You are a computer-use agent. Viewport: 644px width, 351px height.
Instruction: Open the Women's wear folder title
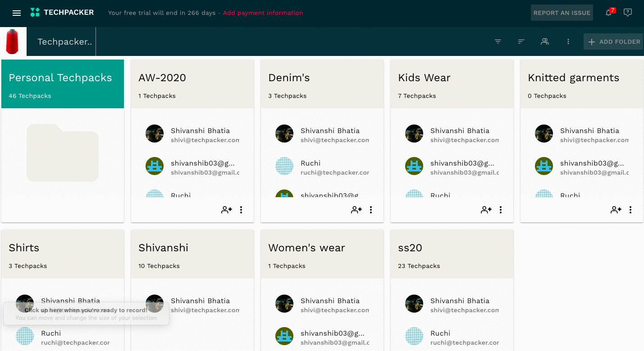click(x=306, y=248)
